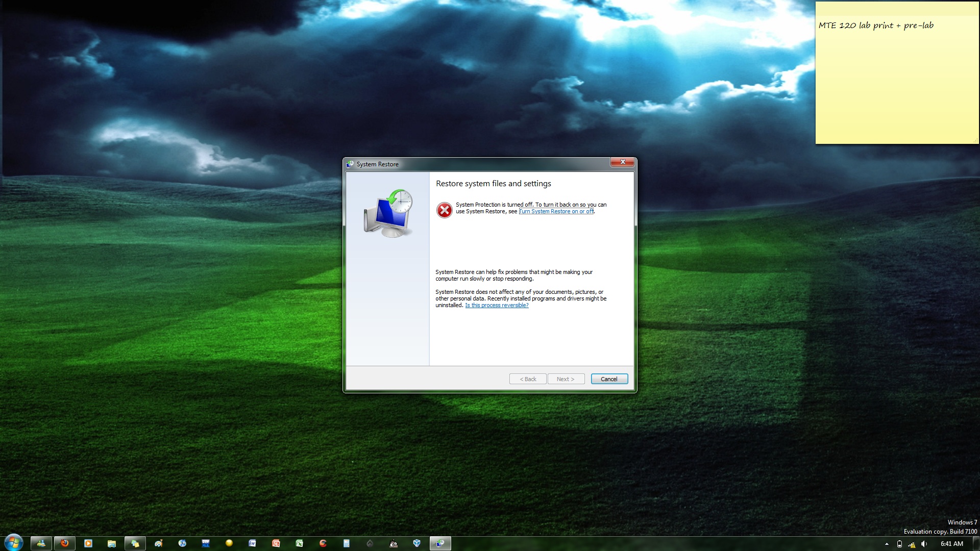Viewport: 980px width, 551px height.
Task: Switch to System Restore taskbar button
Action: tap(440, 543)
